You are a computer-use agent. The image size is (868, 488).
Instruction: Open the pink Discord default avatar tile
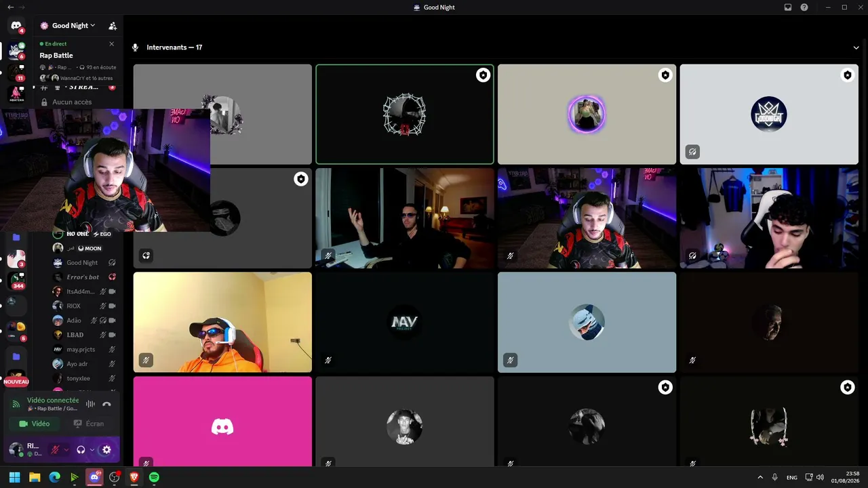pos(222,422)
